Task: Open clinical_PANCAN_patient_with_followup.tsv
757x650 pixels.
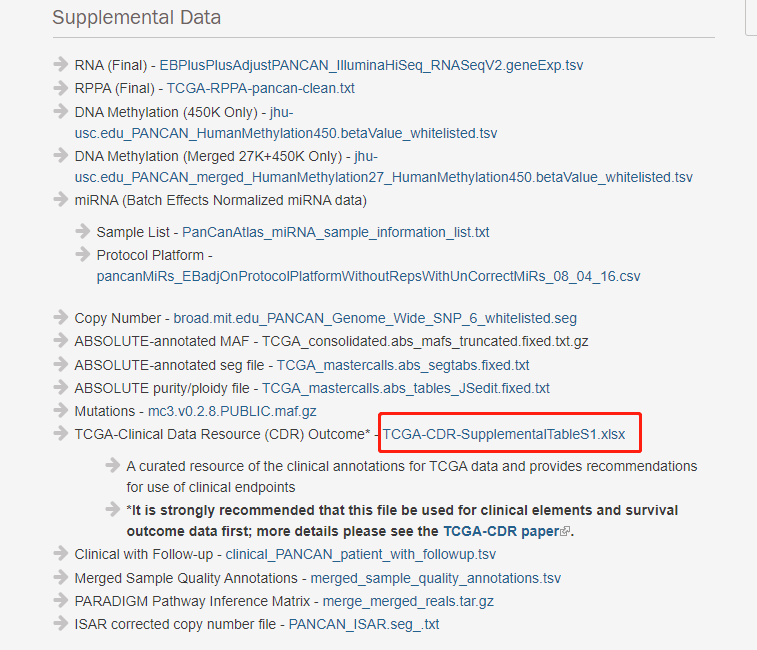Action: pyautogui.click(x=360, y=554)
